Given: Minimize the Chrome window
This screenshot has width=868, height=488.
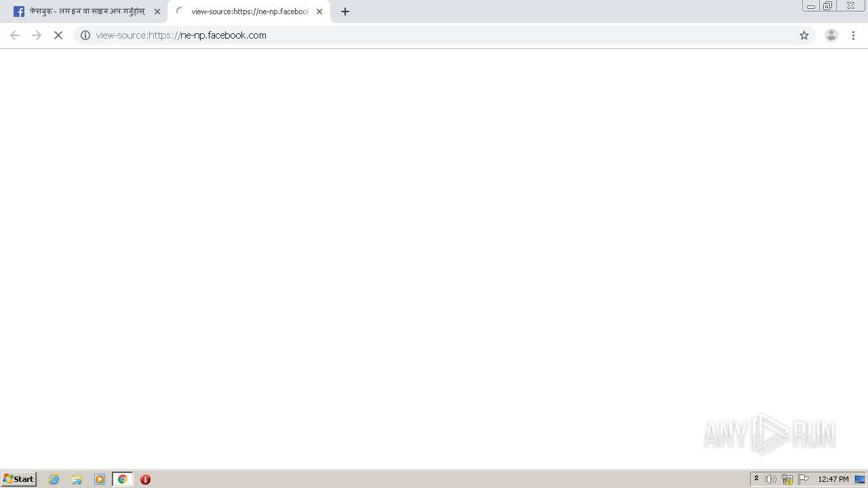Looking at the screenshot, I should click(811, 5).
